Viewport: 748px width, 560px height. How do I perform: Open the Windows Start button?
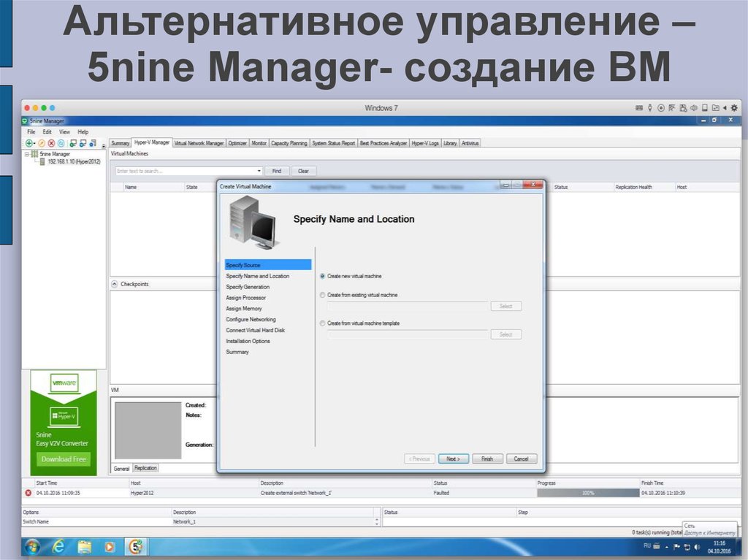(32, 546)
